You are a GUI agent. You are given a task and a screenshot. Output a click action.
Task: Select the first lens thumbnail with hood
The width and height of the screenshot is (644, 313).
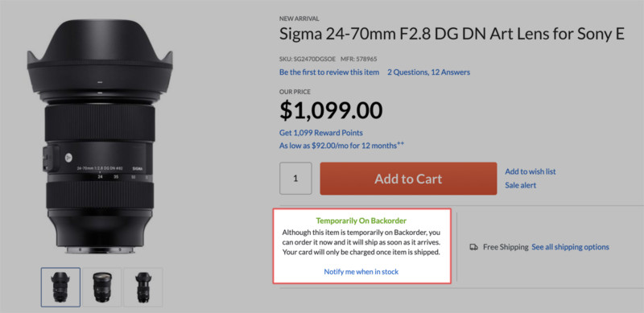coord(60,287)
